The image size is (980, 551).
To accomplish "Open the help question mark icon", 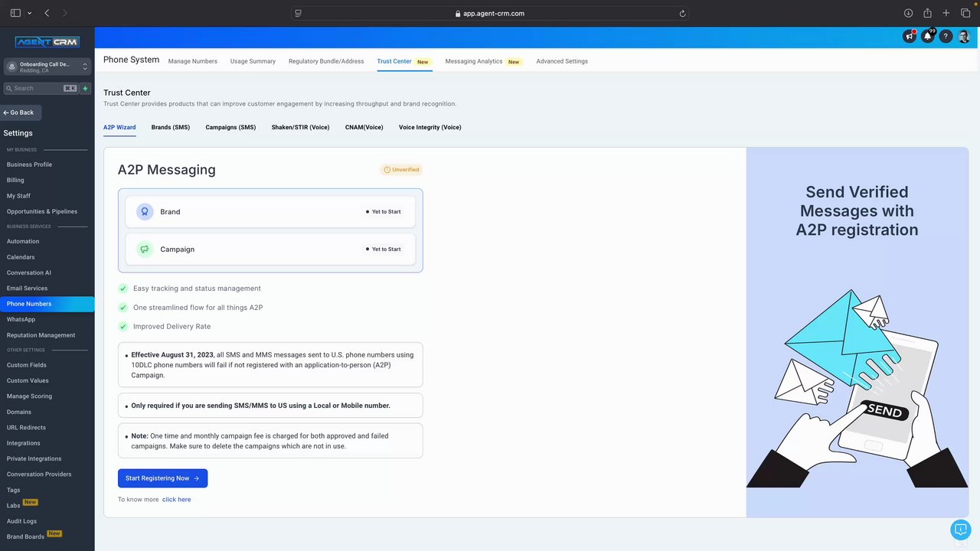I will 946,36.
